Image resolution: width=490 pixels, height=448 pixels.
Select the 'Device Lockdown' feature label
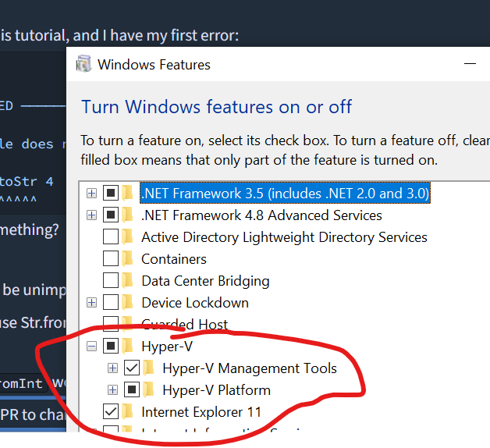point(195,303)
